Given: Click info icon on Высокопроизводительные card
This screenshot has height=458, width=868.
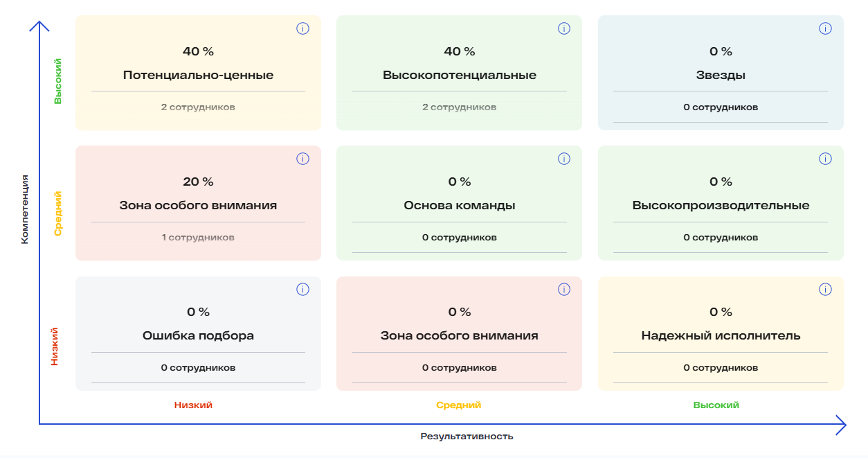Looking at the screenshot, I should [825, 159].
